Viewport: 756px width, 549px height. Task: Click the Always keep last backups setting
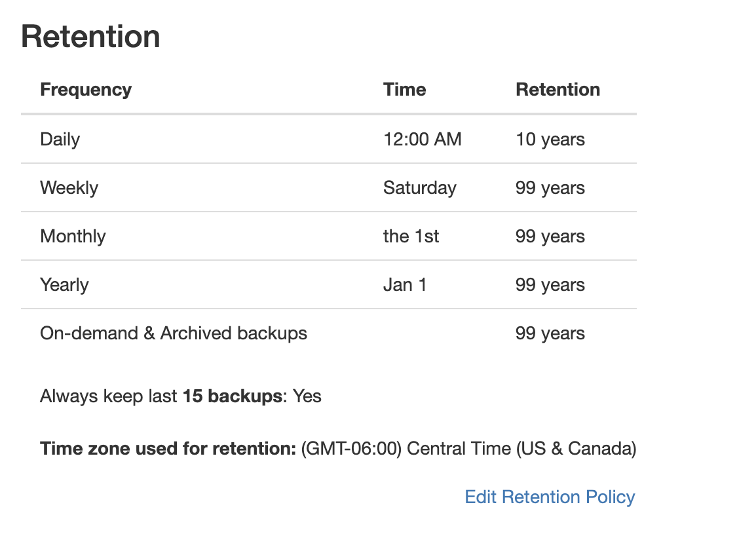click(180, 396)
